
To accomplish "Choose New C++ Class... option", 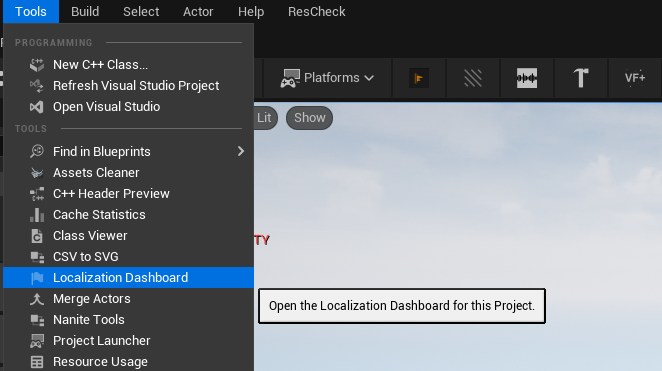I will pyautogui.click(x=128, y=65).
